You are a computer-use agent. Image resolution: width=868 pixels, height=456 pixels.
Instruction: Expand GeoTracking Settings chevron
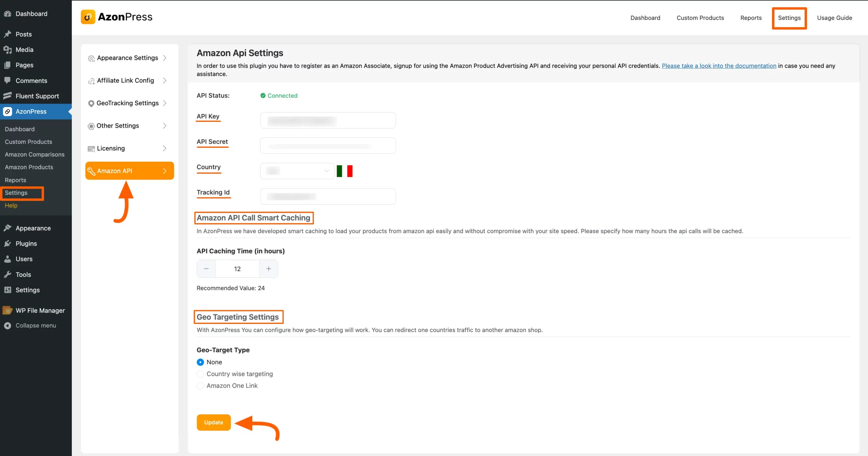165,103
